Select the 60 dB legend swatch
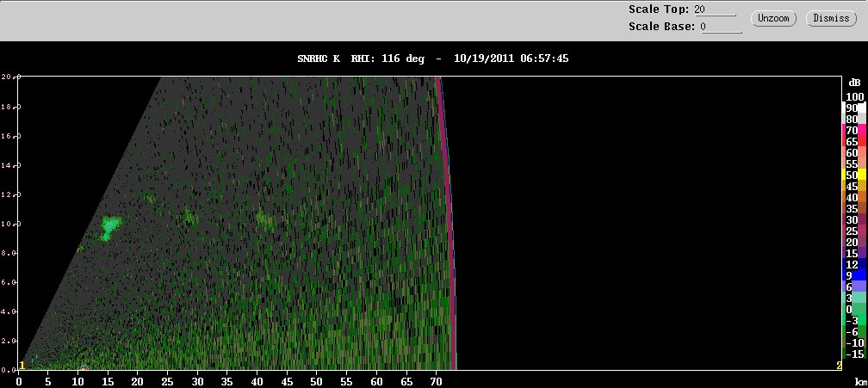Image resolution: width=868 pixels, height=388 pixels. (x=855, y=153)
